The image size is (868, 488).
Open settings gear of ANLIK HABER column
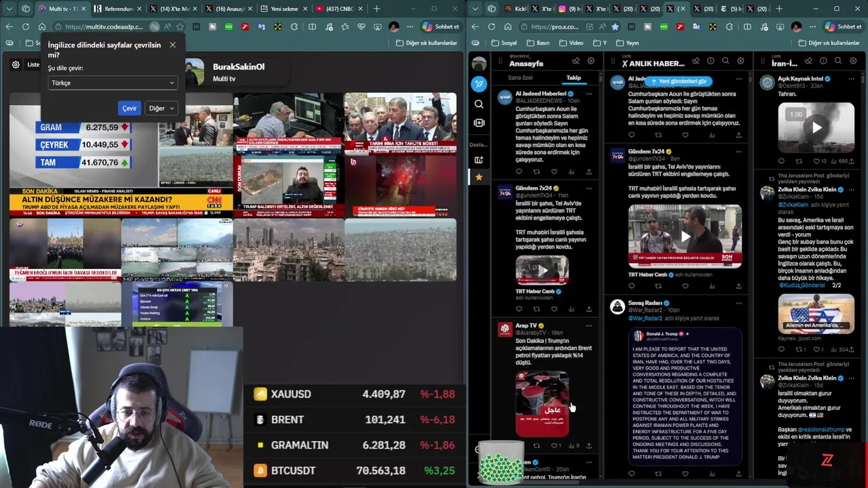pos(741,61)
